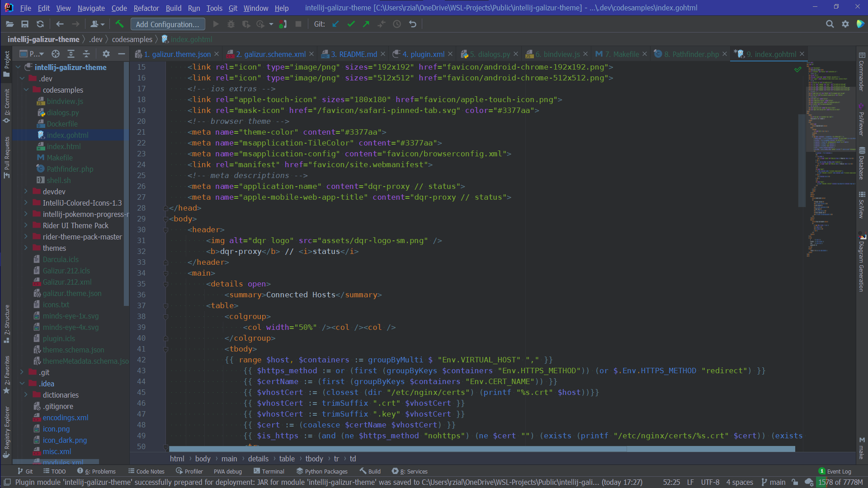Open the galizur.theme.json tab

(x=176, y=54)
